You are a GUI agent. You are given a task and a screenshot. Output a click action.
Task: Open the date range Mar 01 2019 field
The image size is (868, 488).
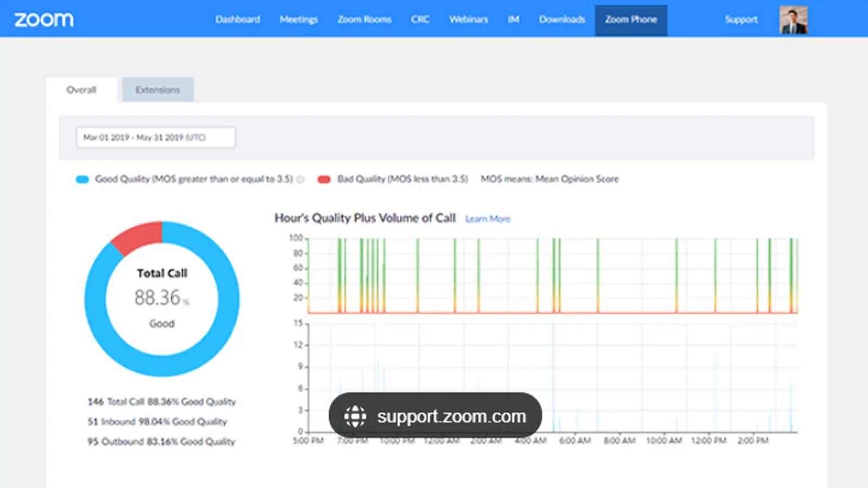[156, 137]
